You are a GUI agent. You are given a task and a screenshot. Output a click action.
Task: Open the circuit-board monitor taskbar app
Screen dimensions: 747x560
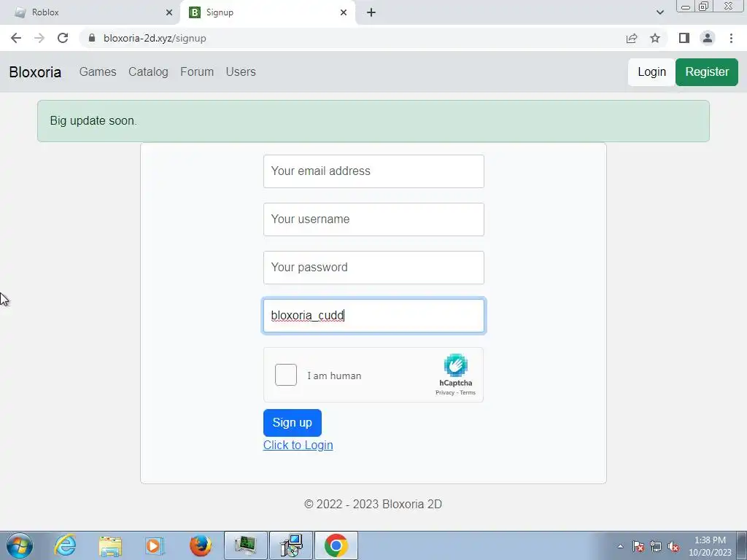point(245,545)
